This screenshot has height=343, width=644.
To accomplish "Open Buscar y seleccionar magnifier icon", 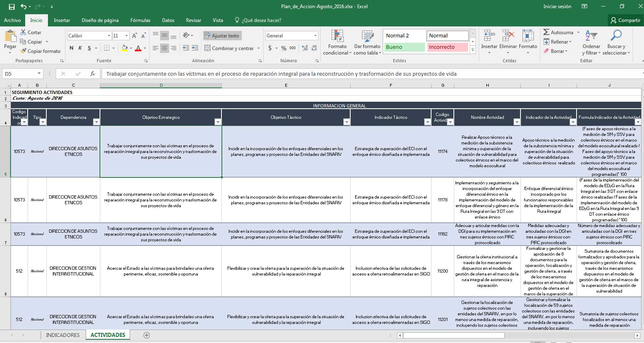I will 616,36.
